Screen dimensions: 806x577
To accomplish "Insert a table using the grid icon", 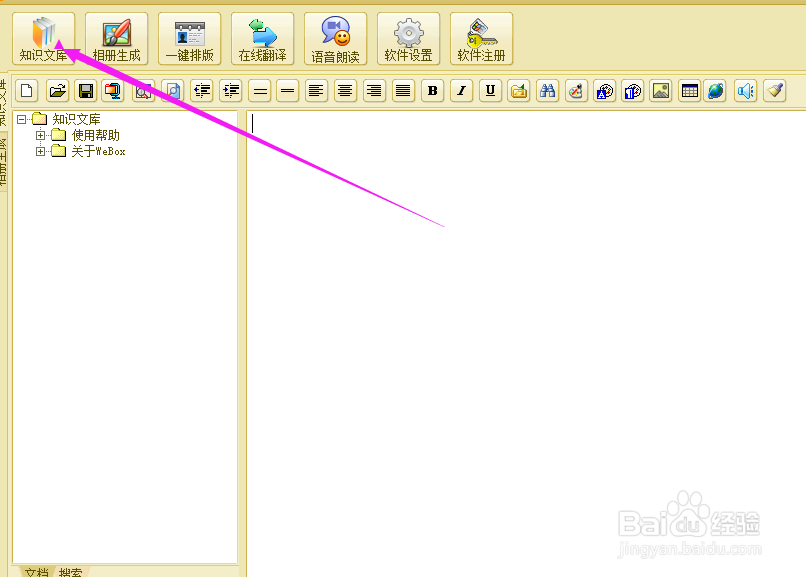I will [x=689, y=91].
